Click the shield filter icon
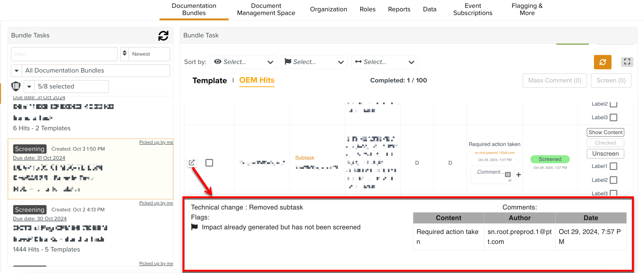 pos(16,86)
